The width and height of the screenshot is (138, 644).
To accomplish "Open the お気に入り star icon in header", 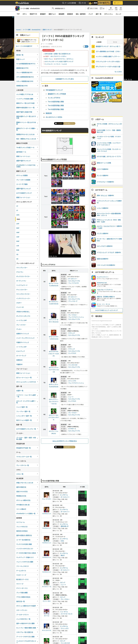I will point(111,8).
